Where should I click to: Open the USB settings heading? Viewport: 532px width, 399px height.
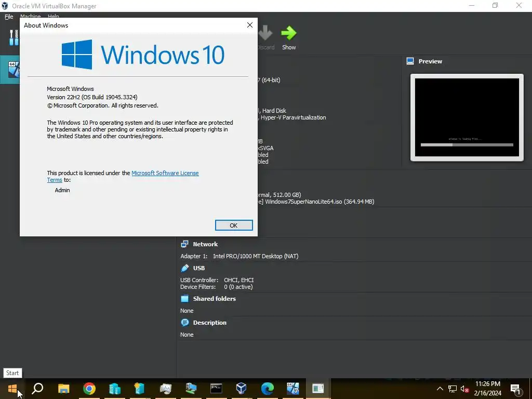pos(199,268)
